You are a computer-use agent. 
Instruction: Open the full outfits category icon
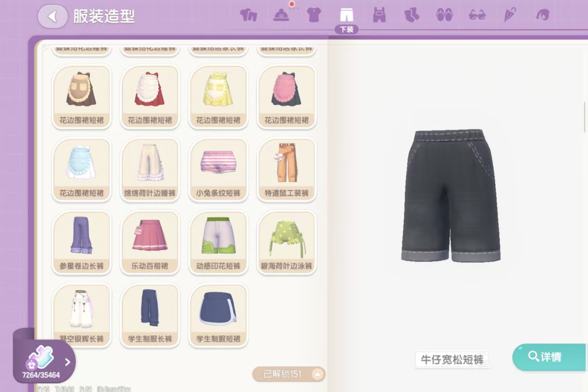coord(249,15)
